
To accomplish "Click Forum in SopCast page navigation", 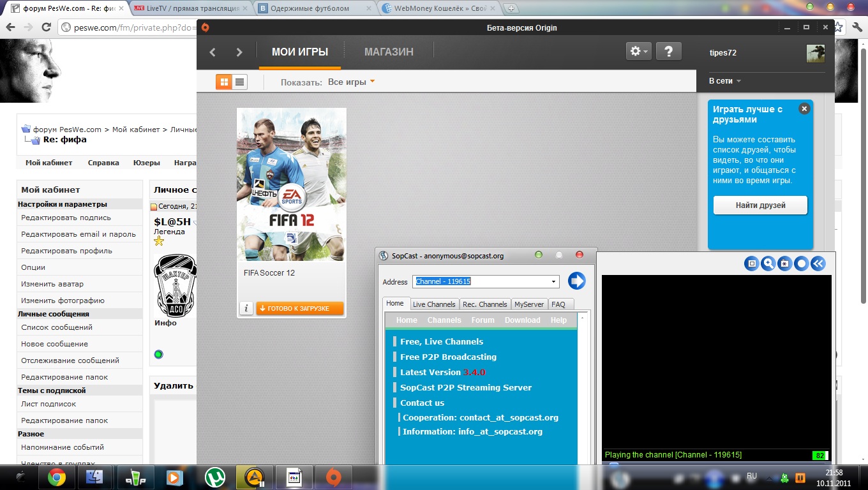I will point(483,320).
